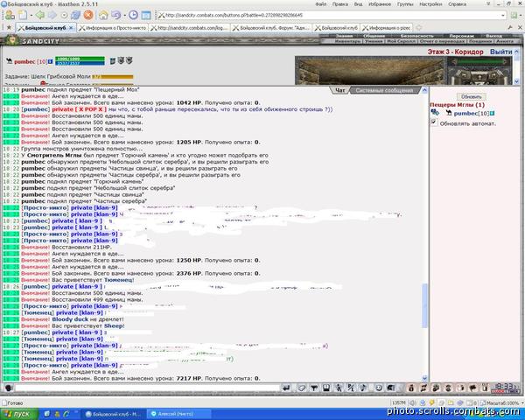Open the Настройки menu
Image resolution: width=525 pixels, height=420 pixels.
pyautogui.click(x=430, y=4)
